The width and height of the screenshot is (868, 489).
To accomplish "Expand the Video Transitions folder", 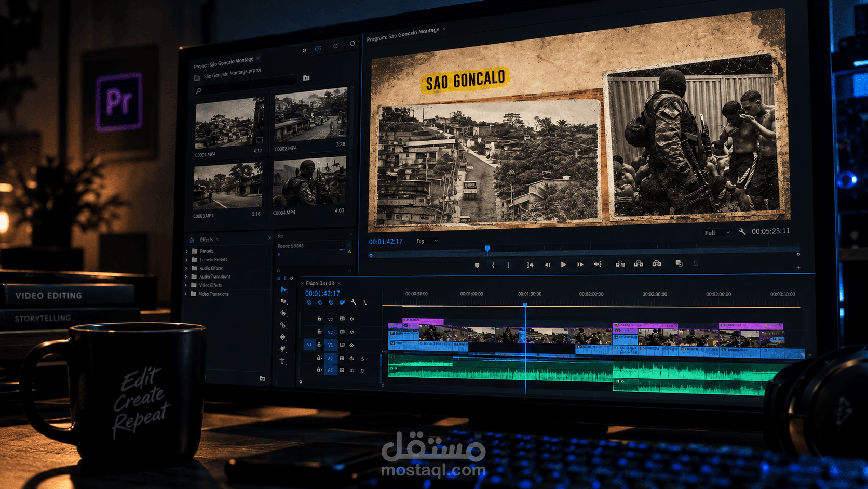I will 186,294.
